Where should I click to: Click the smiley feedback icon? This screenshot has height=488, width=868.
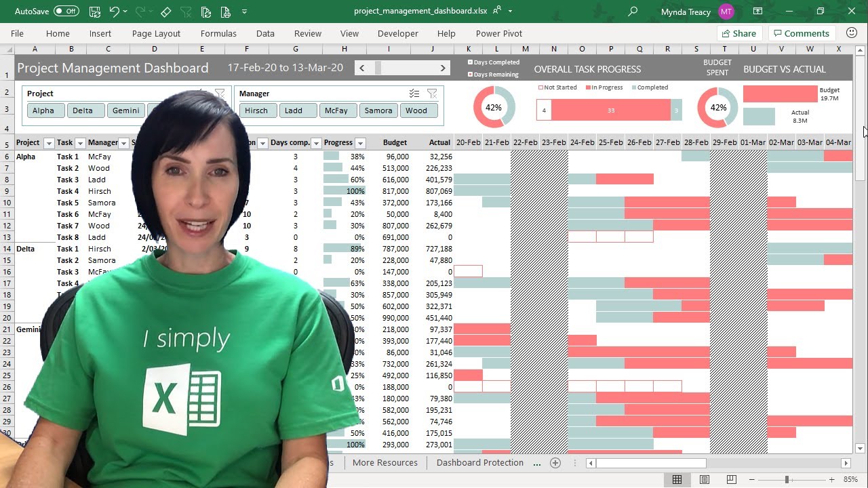pyautogui.click(x=852, y=33)
